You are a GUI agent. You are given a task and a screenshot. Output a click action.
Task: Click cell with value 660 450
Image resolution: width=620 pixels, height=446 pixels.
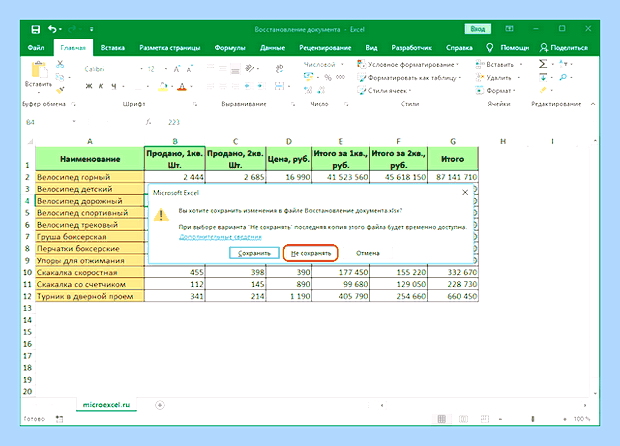pyautogui.click(x=453, y=296)
